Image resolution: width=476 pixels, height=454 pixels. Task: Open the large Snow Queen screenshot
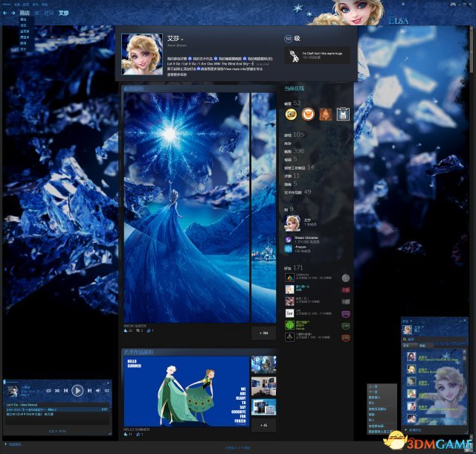[187, 208]
